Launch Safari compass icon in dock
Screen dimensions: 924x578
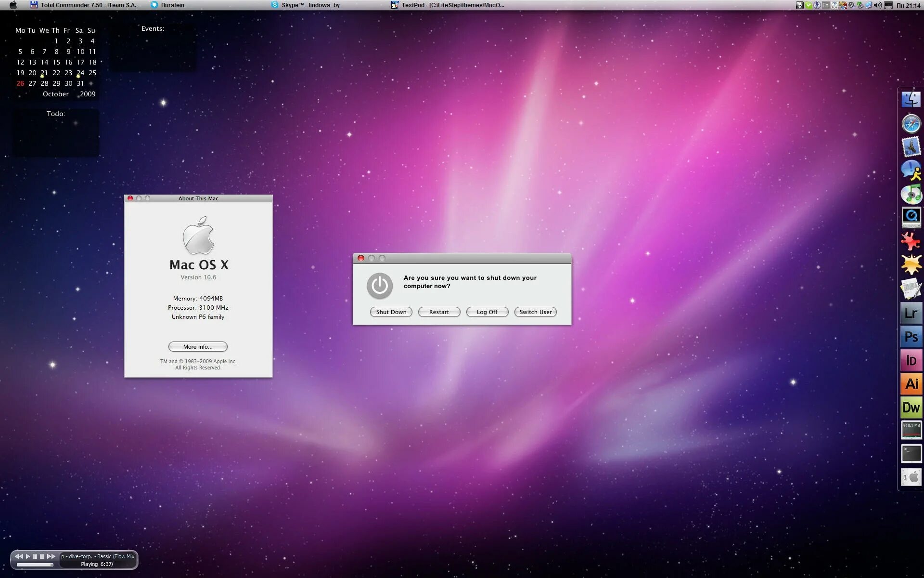pyautogui.click(x=911, y=124)
